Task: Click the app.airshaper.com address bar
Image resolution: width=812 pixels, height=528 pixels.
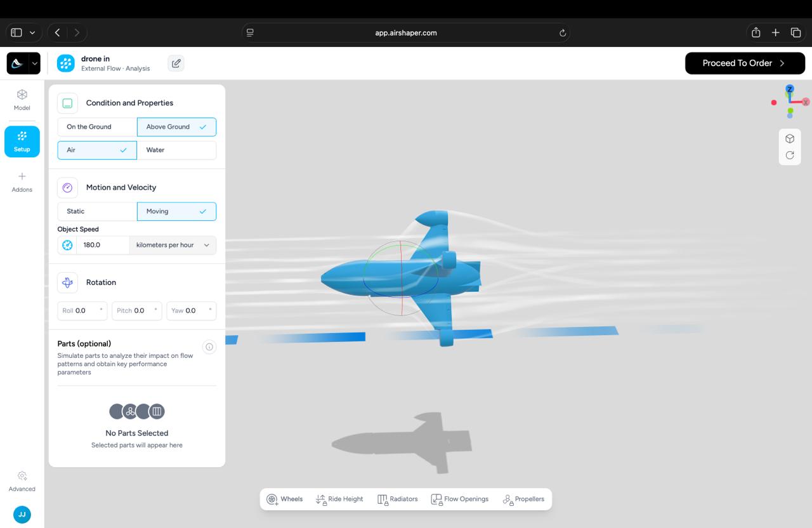Action: (x=406, y=33)
